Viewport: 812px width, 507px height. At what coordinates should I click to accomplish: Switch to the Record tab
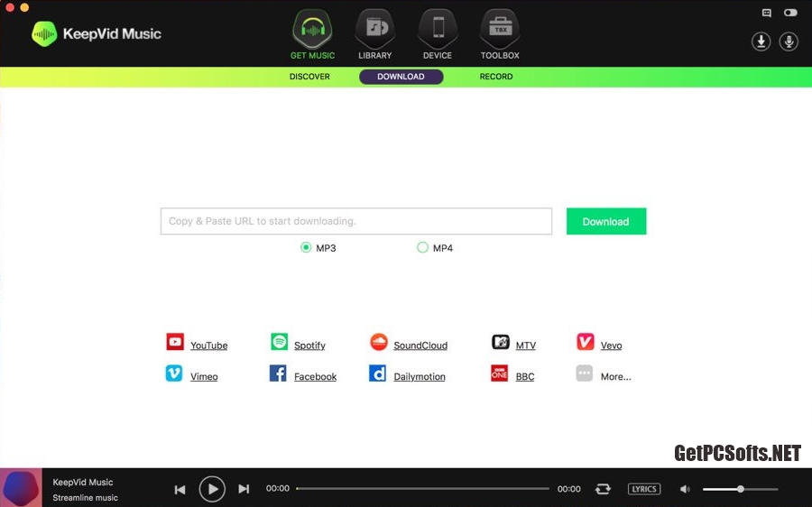(x=496, y=77)
